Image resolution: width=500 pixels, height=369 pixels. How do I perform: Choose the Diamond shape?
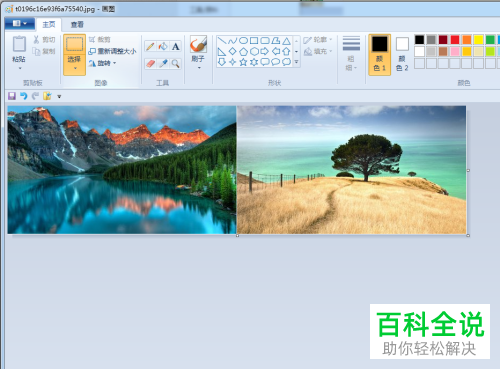[x=233, y=52]
